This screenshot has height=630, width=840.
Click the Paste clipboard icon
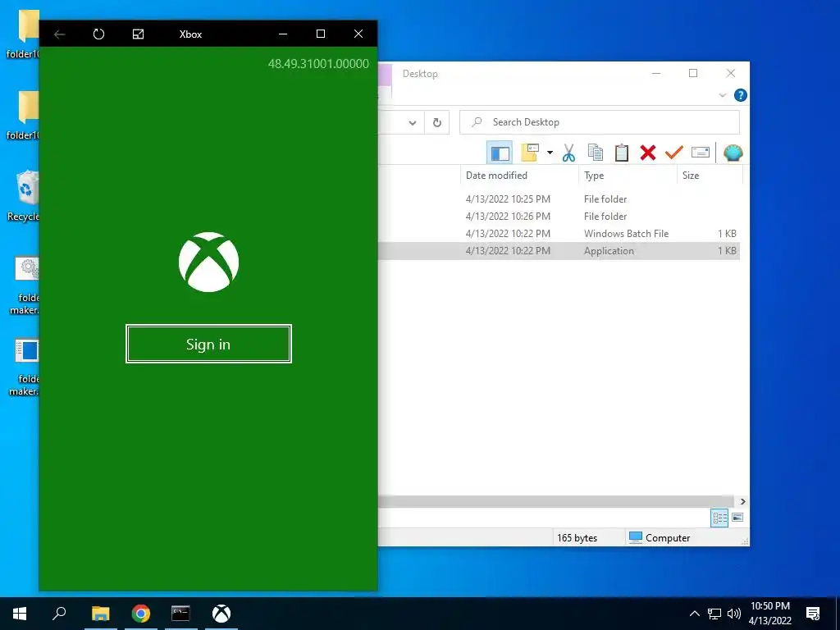tap(622, 153)
